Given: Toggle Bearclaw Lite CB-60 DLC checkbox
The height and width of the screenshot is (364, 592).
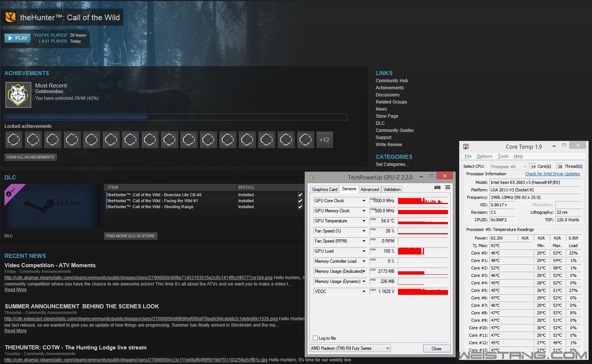Looking at the screenshot, I should (300, 195).
